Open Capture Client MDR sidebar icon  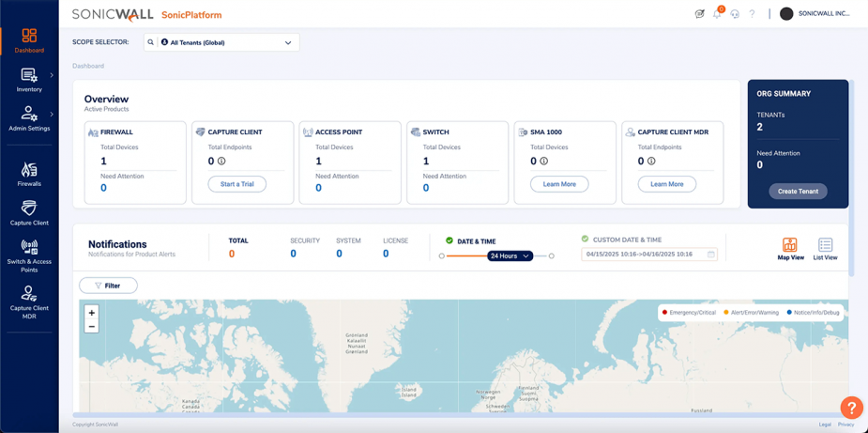29,293
